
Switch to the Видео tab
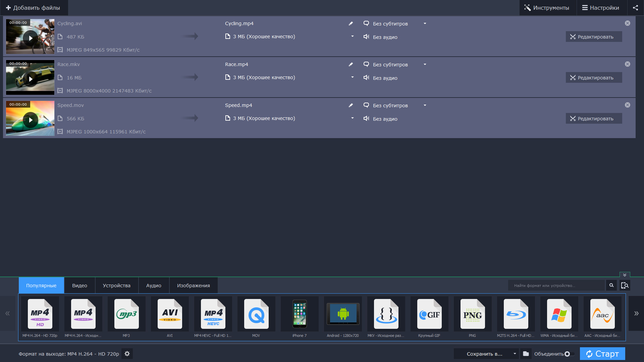coord(79,286)
